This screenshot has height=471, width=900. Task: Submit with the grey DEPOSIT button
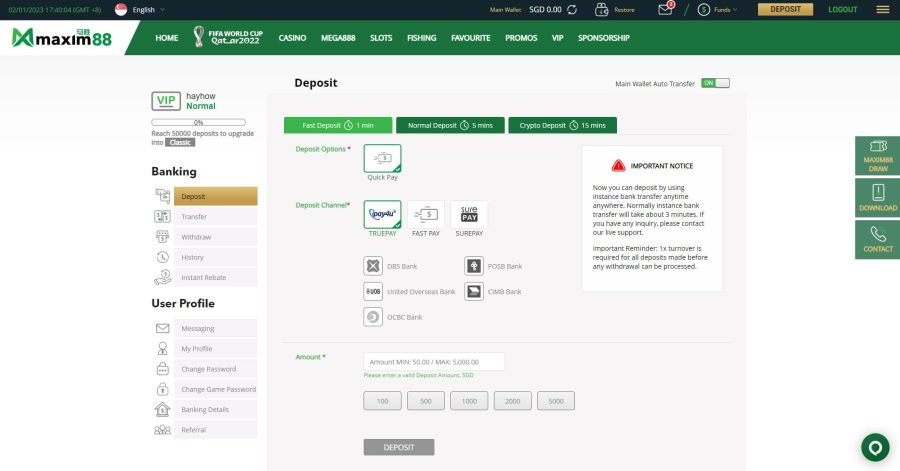[399, 447]
